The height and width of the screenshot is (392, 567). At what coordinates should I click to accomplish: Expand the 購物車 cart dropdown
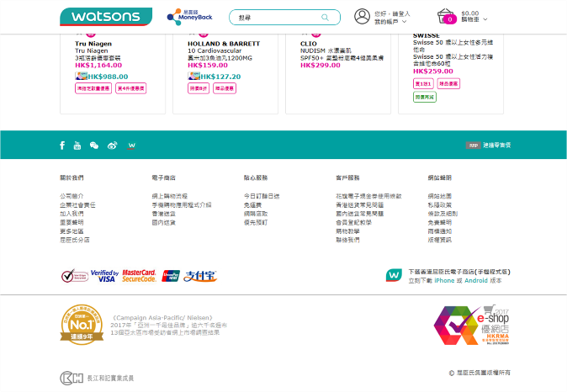(x=474, y=19)
